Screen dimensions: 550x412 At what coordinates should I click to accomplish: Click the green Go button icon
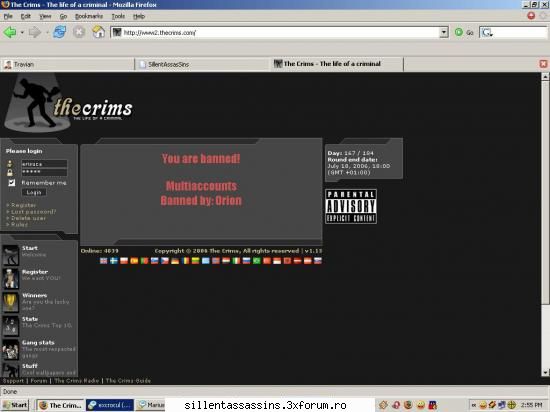459,32
